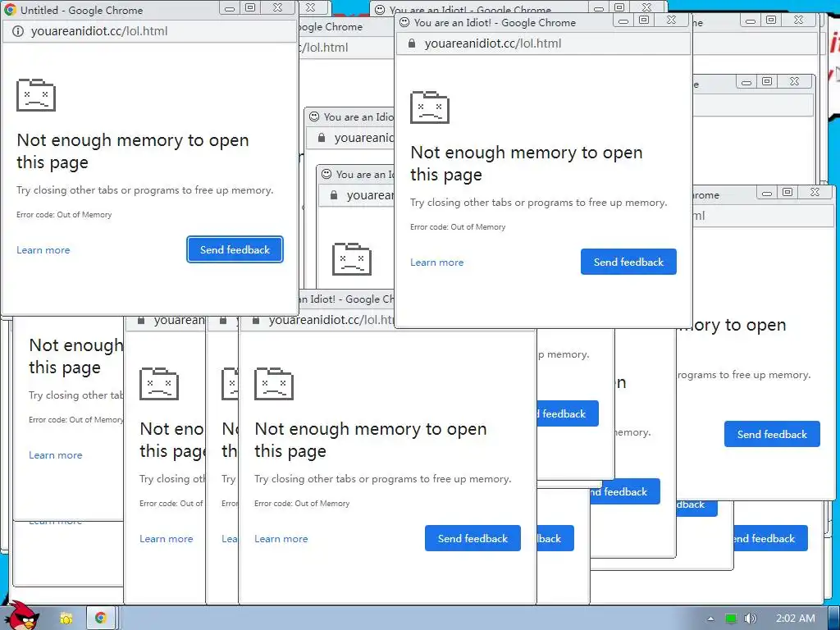Click the lock icon next to 'youareanic' address
Image resolution: width=840 pixels, height=630 pixels.
322,138
